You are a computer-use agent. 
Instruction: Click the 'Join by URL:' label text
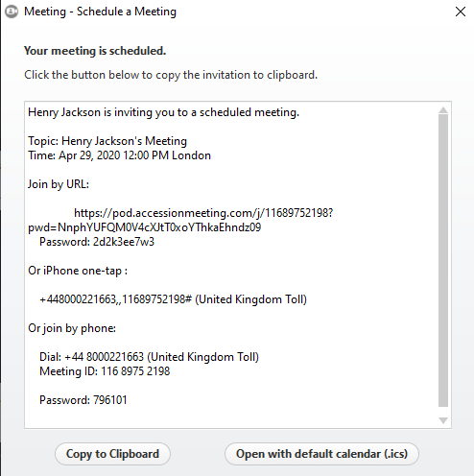(59, 184)
